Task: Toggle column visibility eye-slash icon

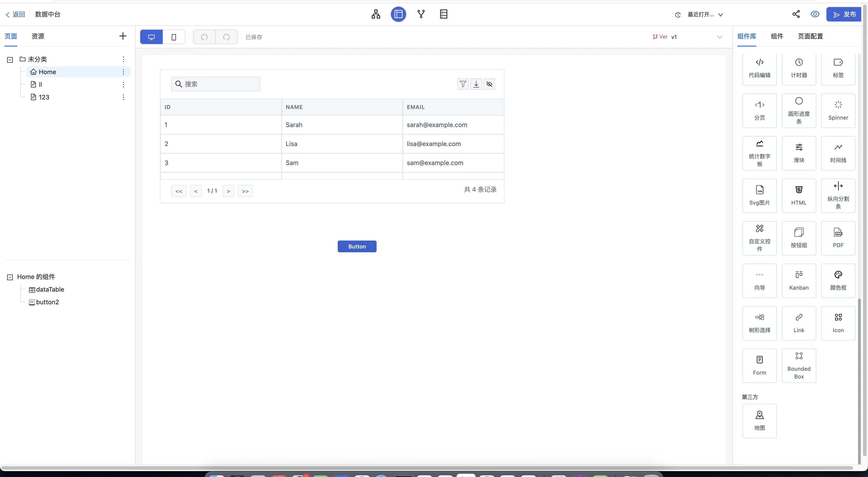Action: 489,84
